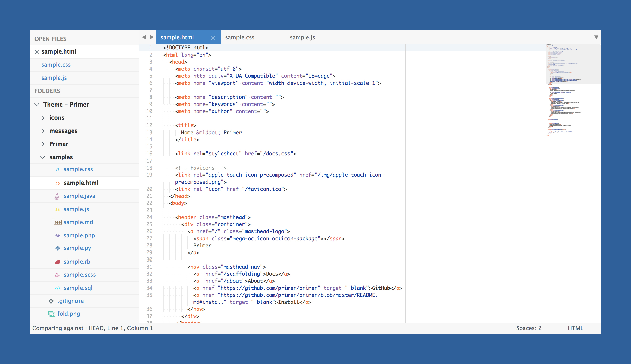Screen dimensions: 631x364
Task: Close sample.html in Open Files list
Action: pyautogui.click(x=37, y=52)
